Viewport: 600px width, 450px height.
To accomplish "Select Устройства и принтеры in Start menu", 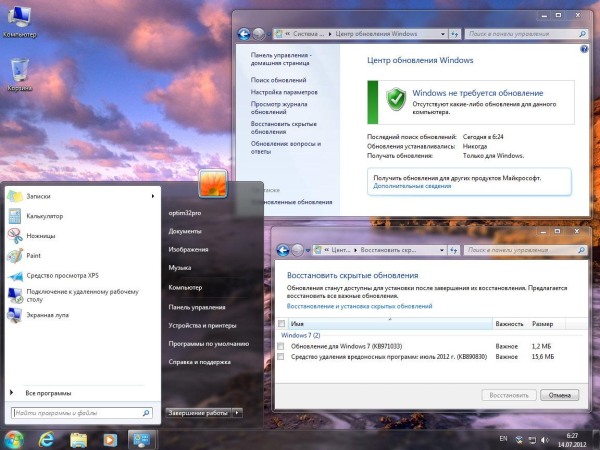I will [x=202, y=325].
